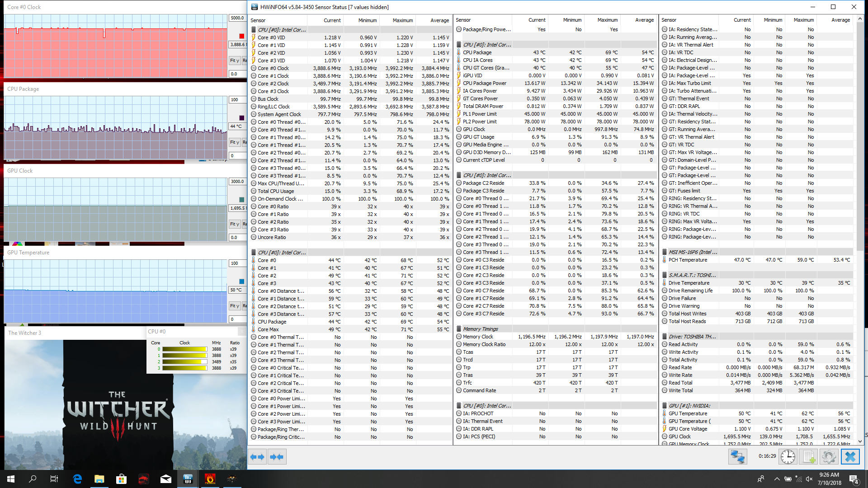Edit the 3000.0 max field in GPU Clock graph

(x=237, y=182)
